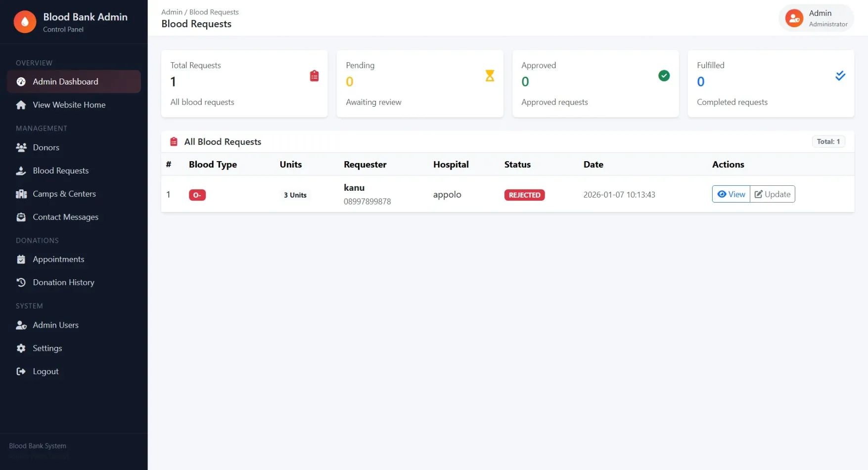The width and height of the screenshot is (868, 470).
Task: Select the Donation History clock icon
Action: 21,282
